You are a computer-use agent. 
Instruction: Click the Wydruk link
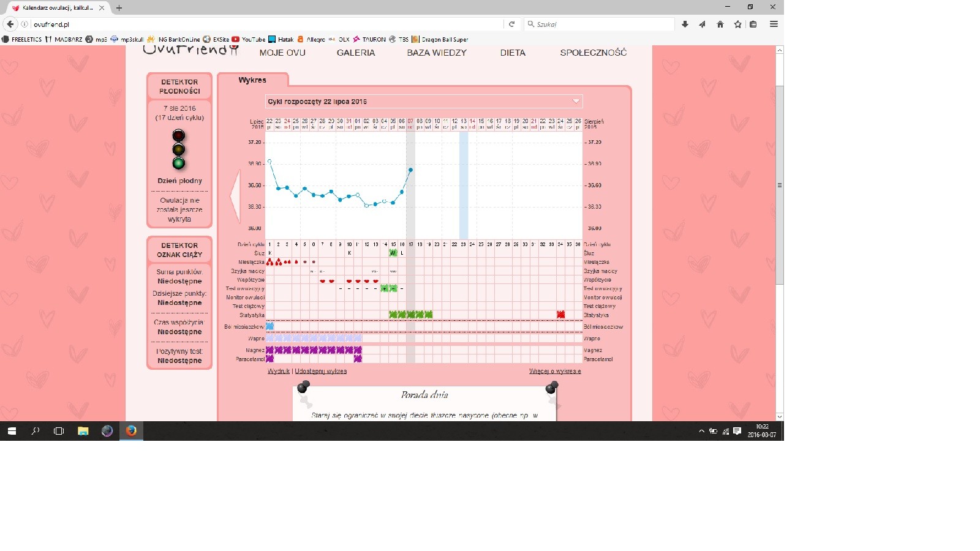pos(279,371)
